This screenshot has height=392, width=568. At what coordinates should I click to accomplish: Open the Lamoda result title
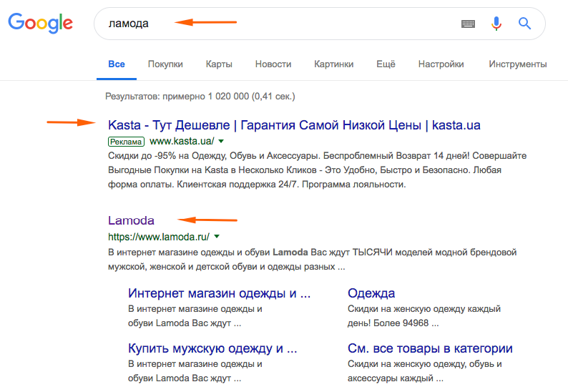[x=131, y=220]
